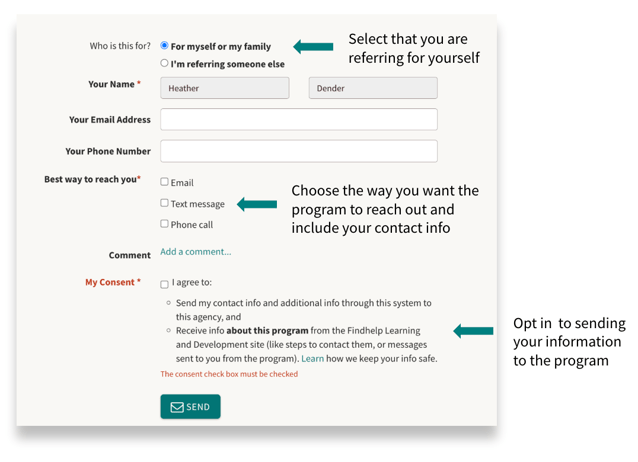Click the envelope icon on the Send button
This screenshot has height=462, width=638.
click(176, 407)
